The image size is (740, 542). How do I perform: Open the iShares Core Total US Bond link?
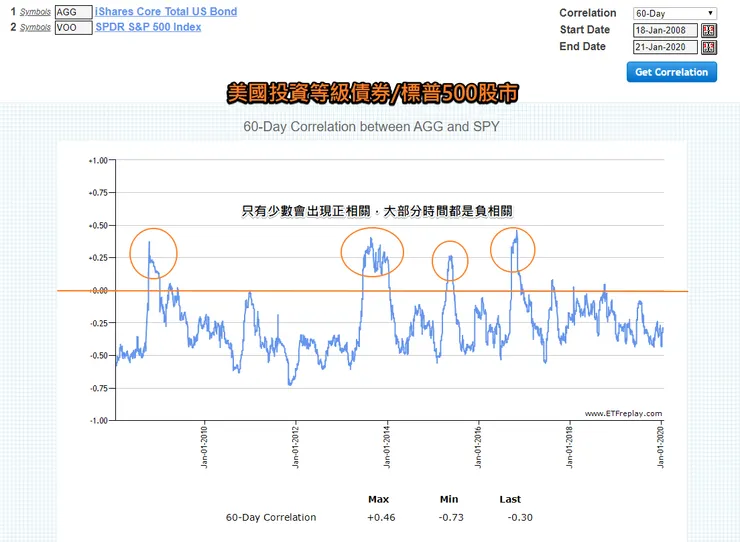166,11
